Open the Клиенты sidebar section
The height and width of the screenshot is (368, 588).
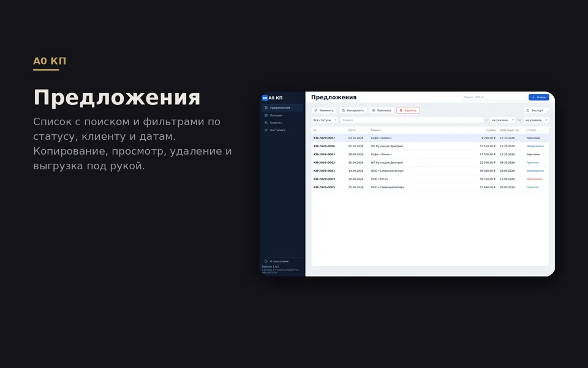tap(282, 123)
